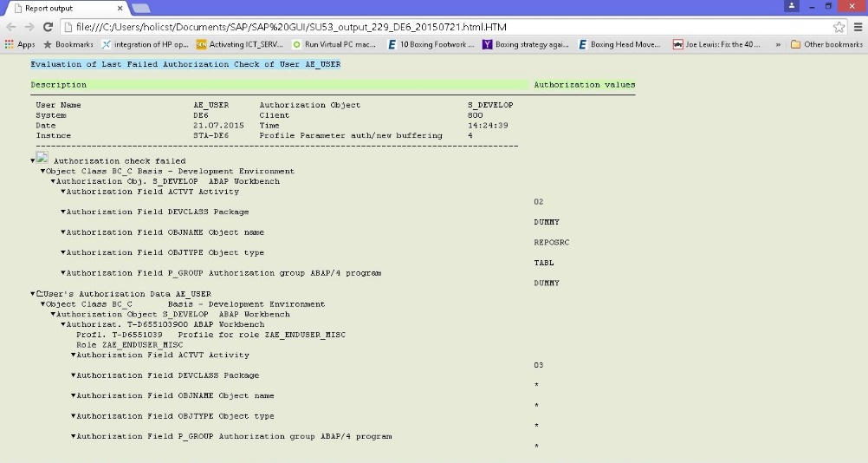The image size is (868, 463).
Task: Click the browser back arrow
Action: click(11, 27)
